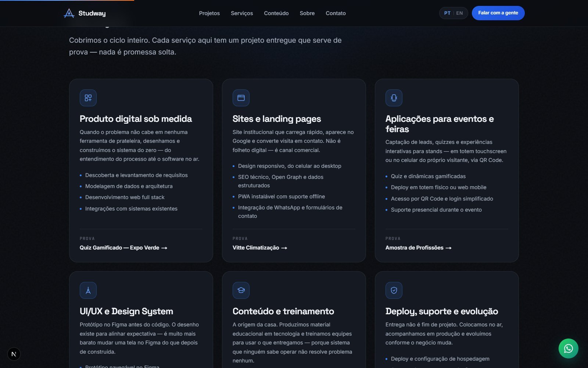The width and height of the screenshot is (588, 368).
Task: Click the 'Quando o problema não cabe' description
Action: point(140,145)
